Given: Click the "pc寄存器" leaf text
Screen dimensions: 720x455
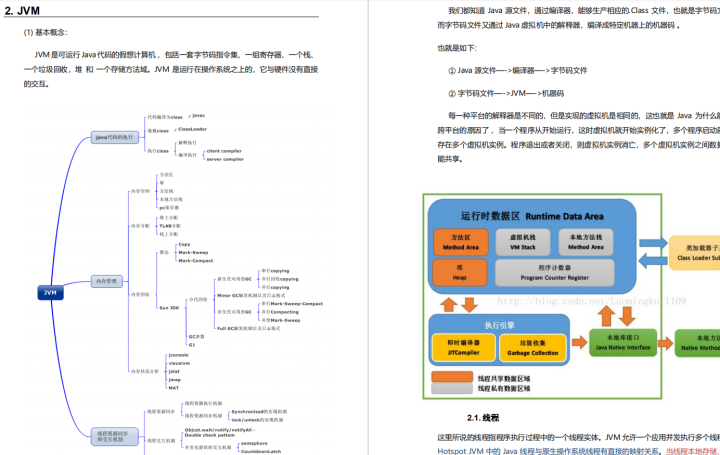Looking at the screenshot, I should [x=169, y=208].
